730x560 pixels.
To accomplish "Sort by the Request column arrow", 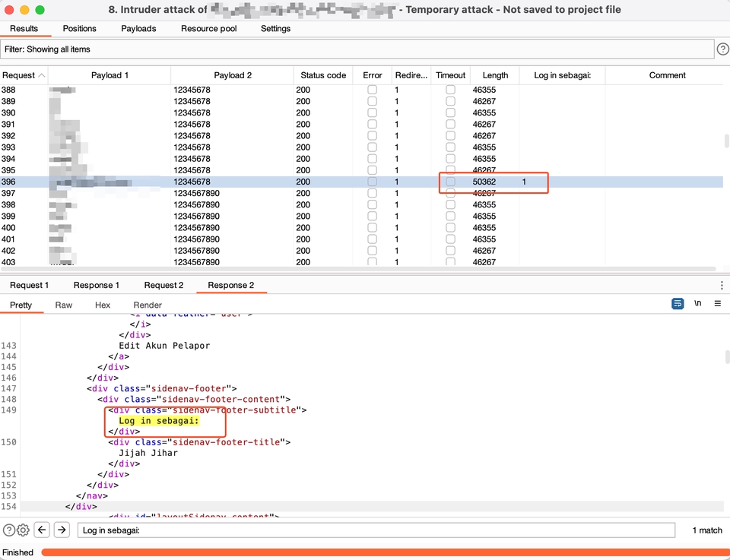I will pyautogui.click(x=41, y=75).
